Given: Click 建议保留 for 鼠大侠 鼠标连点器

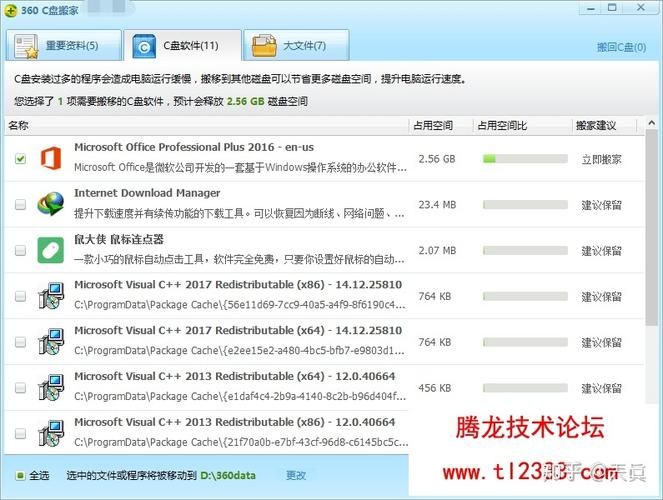Looking at the screenshot, I should coord(601,251).
